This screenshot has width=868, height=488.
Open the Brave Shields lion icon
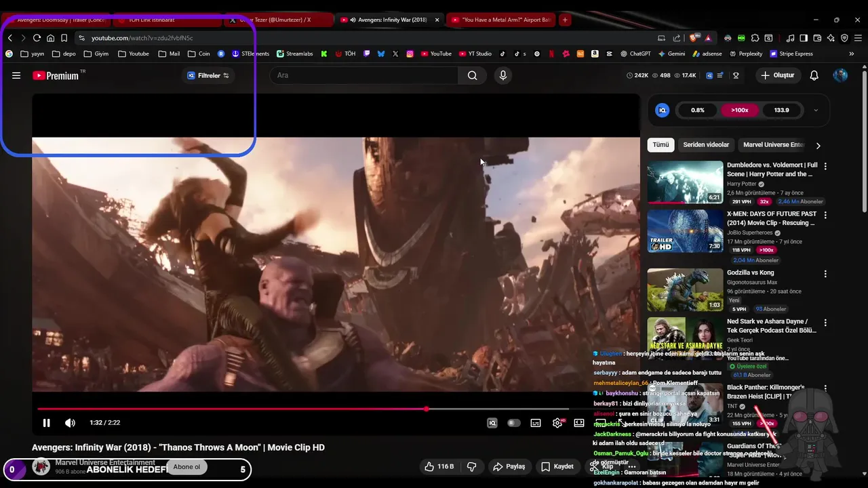[693, 38]
